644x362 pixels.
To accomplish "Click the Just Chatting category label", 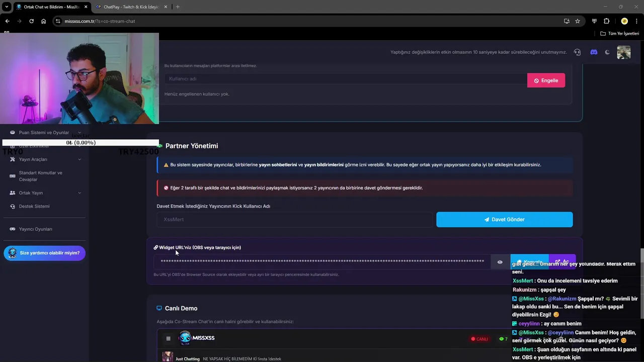I will tap(188, 359).
